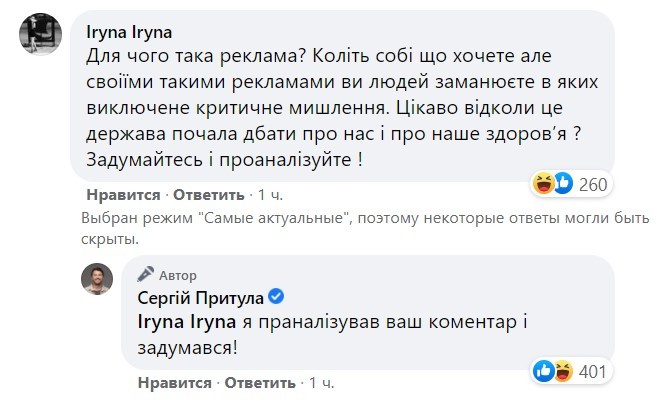View reactions list from the 401 count
670x400 pixels.
(594, 372)
